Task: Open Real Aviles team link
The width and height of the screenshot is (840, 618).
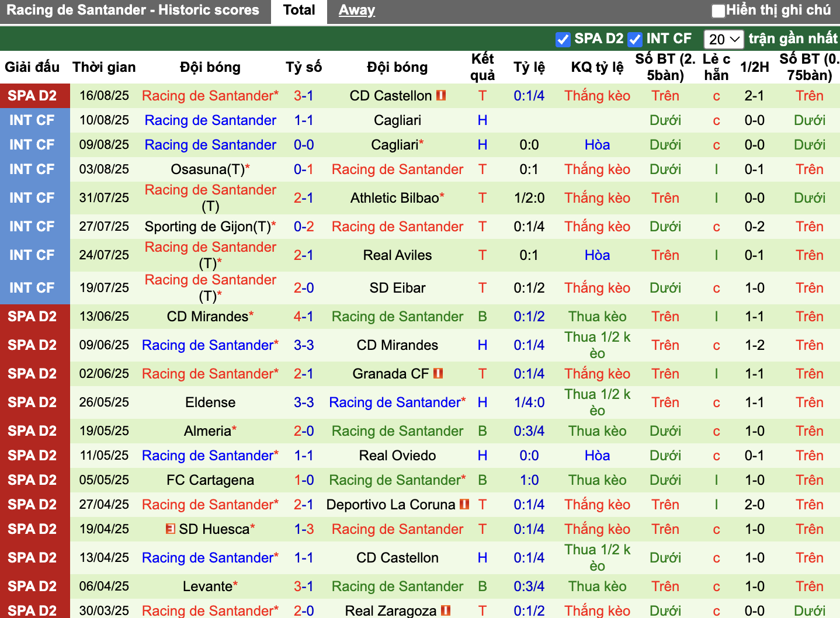Action: pos(397,255)
